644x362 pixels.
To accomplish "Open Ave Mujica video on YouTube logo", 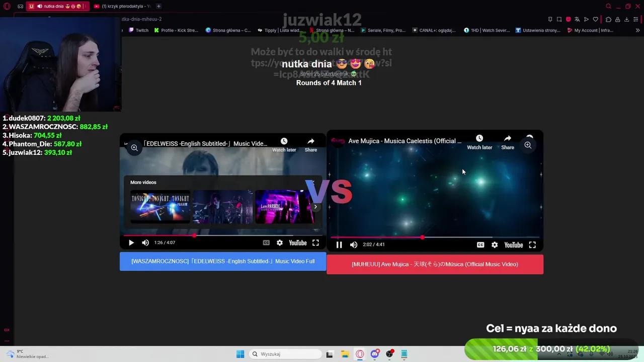I will pyautogui.click(x=514, y=245).
